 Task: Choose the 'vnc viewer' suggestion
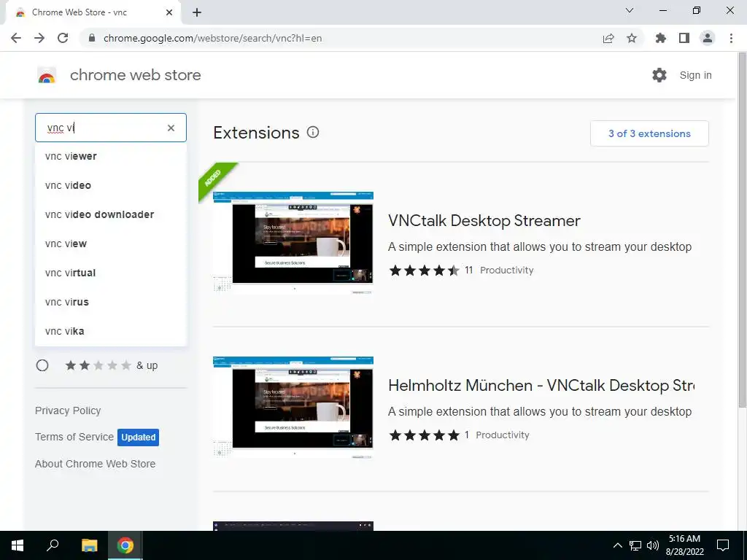point(111,156)
